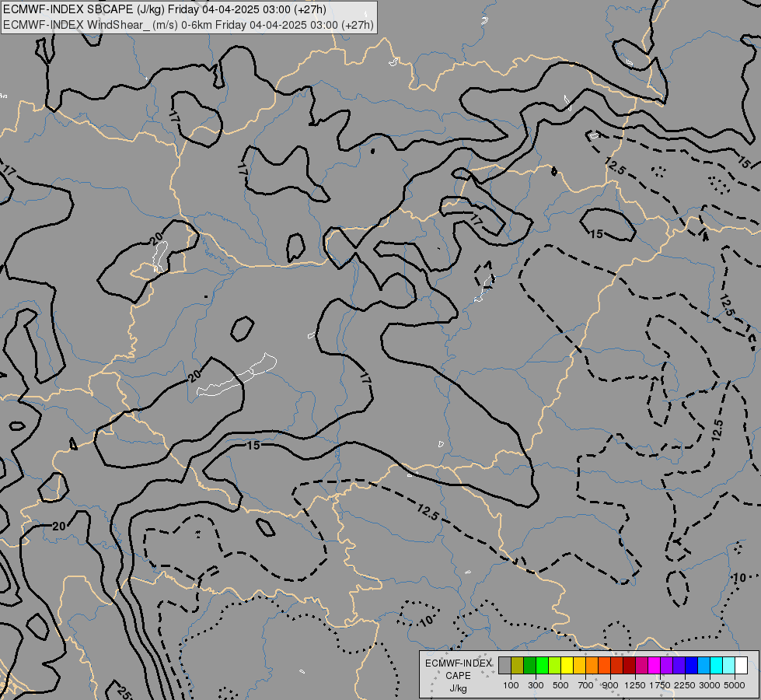The height and width of the screenshot is (700, 761).
Task: Click the dark green legend swatch
Action: click(x=529, y=666)
